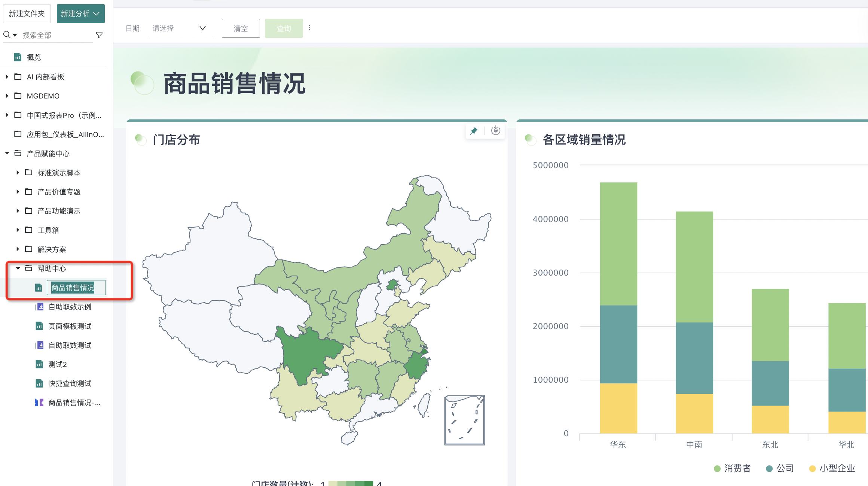Select the 产品功能演示 folder
Viewport: 868px width, 486px height.
click(59, 211)
